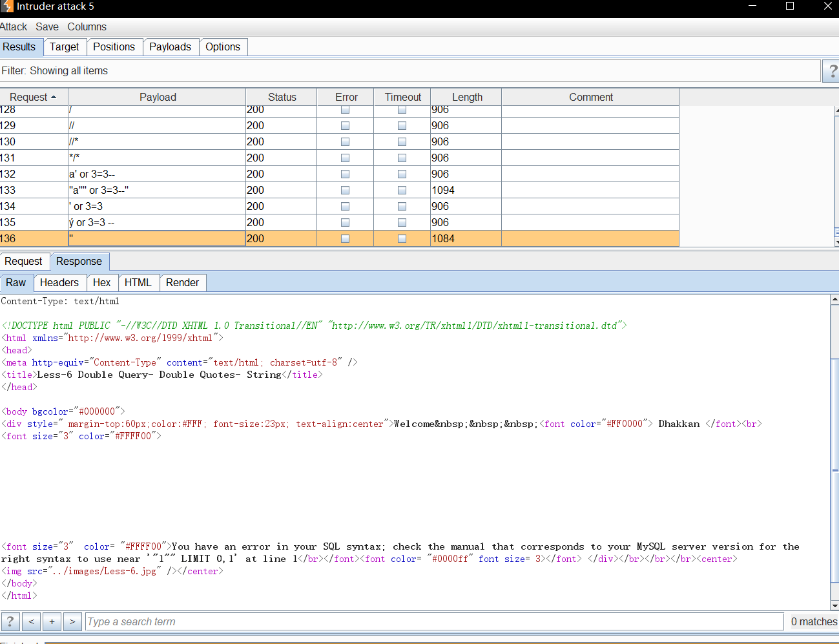Click the 0 matches counter
The height and width of the screenshot is (644, 839).
click(814, 621)
